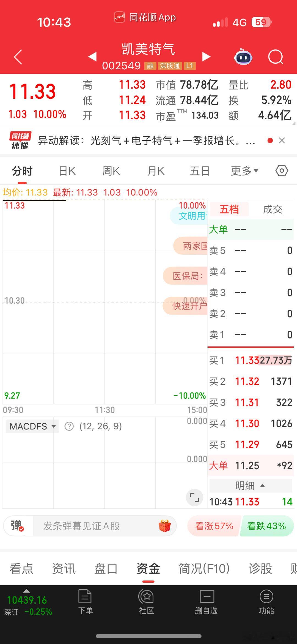Open the 更多 chart period dropdown

pos(244,171)
